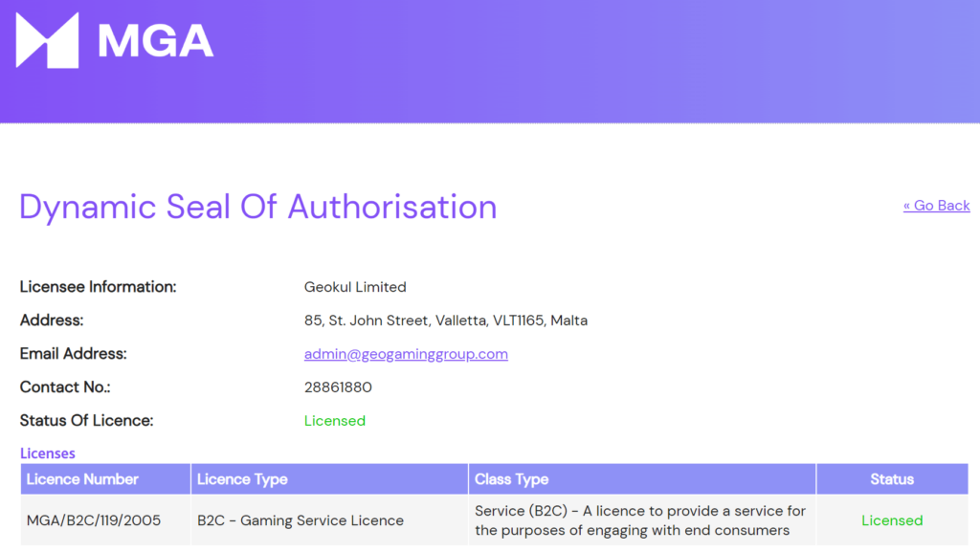Select the Geokul Limited licensee name
The height and width of the screenshot is (552, 980).
click(355, 287)
